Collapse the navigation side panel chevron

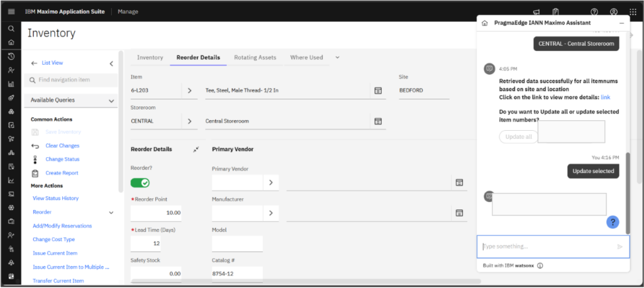[111, 64]
